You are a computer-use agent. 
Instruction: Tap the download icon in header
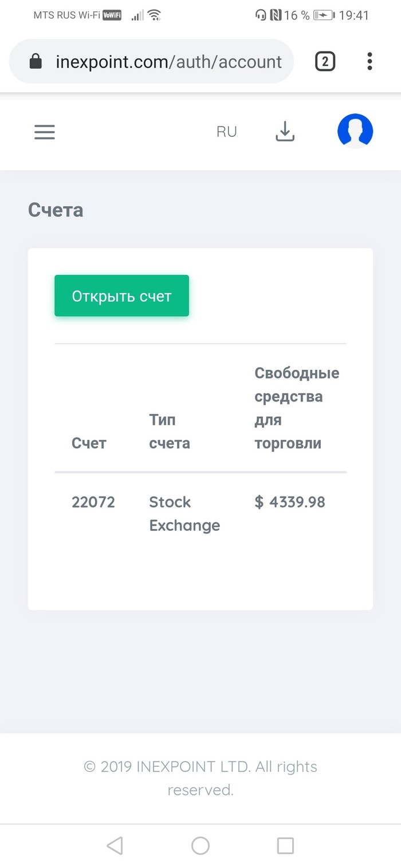285,132
